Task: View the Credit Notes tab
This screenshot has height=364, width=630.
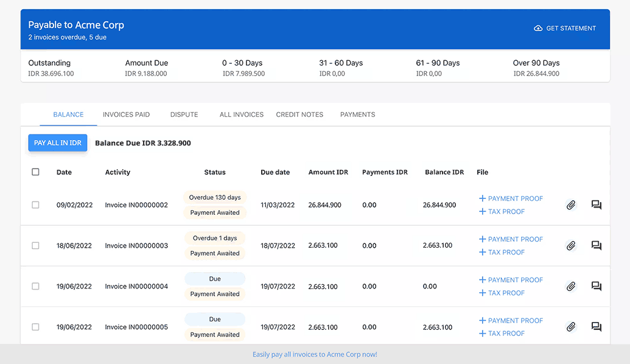Action: 299,114
